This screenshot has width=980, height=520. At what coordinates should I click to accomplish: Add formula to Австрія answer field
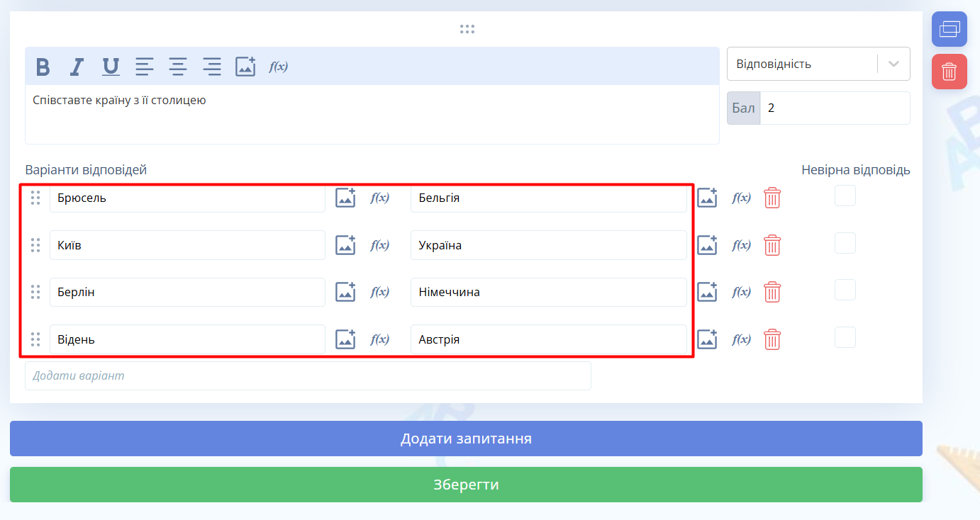coord(741,339)
